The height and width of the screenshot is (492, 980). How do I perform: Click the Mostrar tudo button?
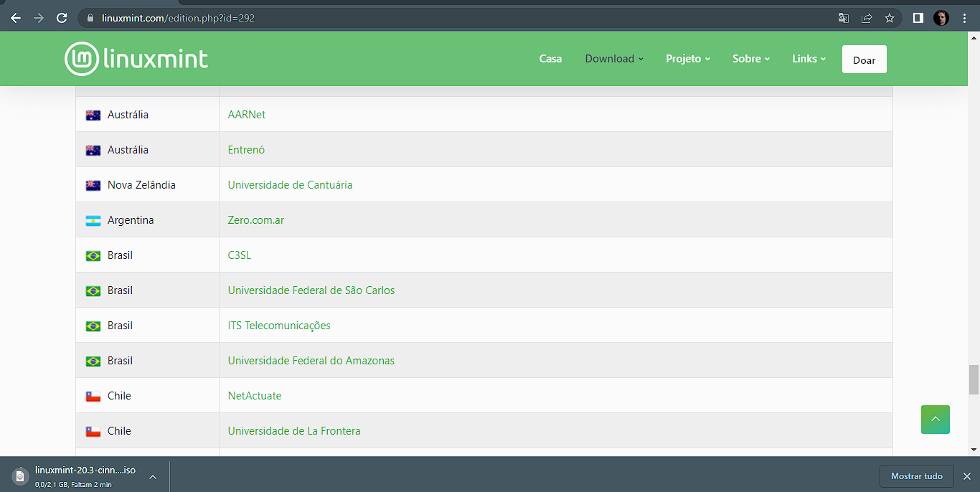(917, 476)
